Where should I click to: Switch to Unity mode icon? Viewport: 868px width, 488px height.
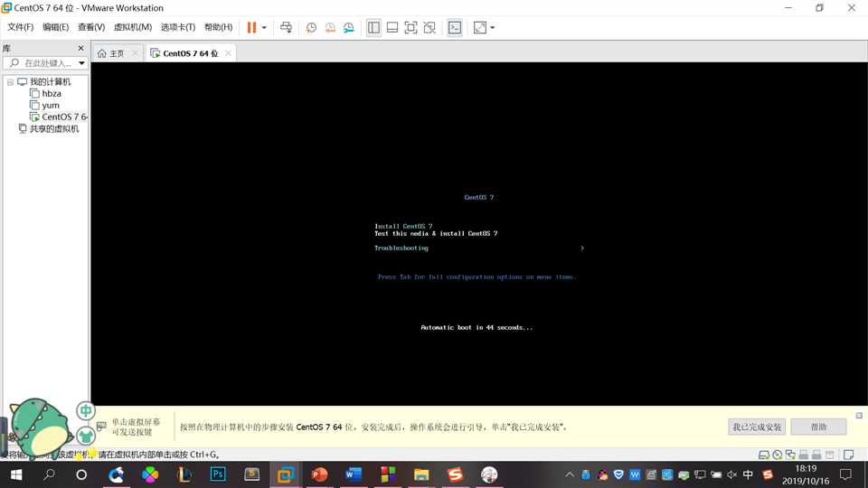coord(429,27)
